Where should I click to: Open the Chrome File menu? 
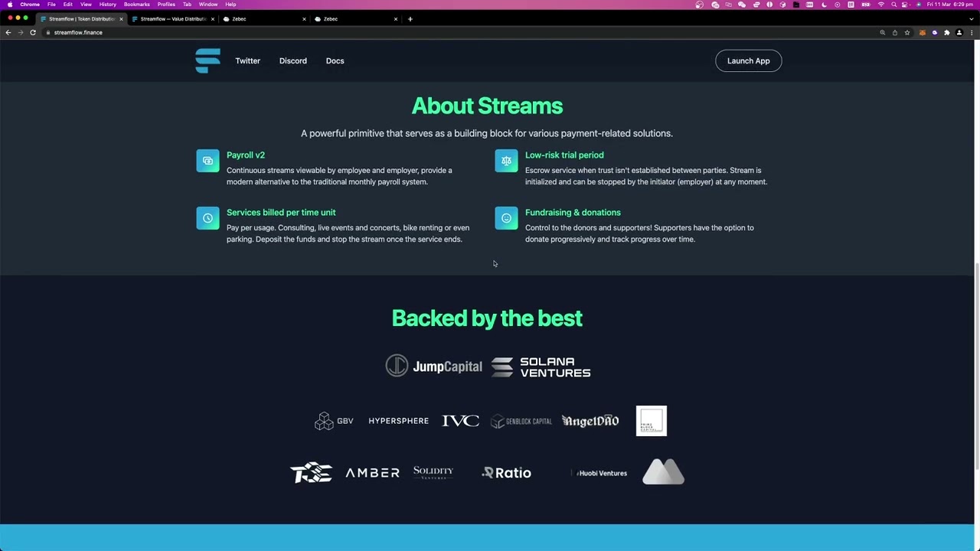[51, 4]
